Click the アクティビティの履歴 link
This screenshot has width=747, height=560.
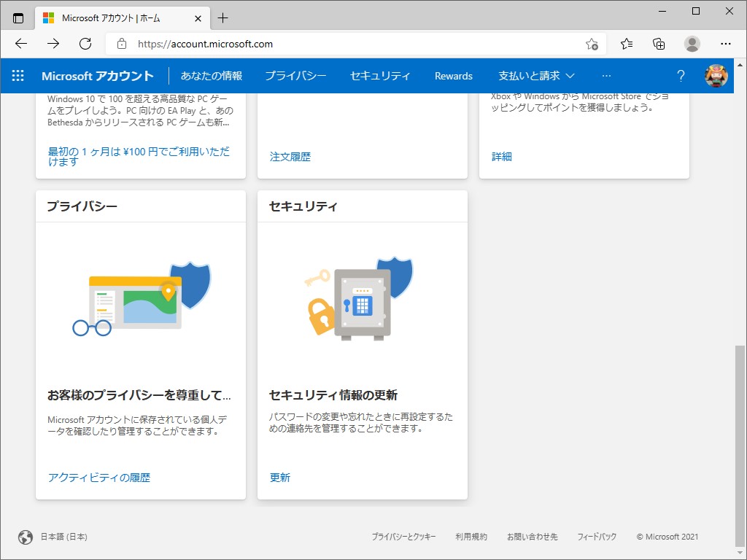tap(99, 477)
